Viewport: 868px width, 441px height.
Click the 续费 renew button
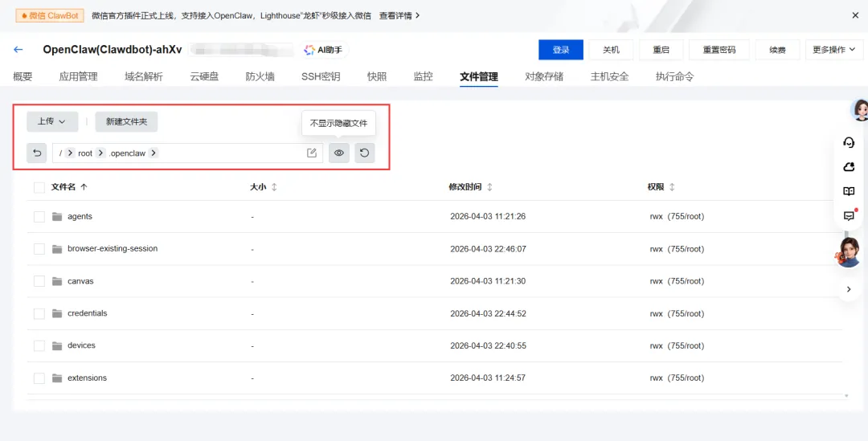pos(777,50)
